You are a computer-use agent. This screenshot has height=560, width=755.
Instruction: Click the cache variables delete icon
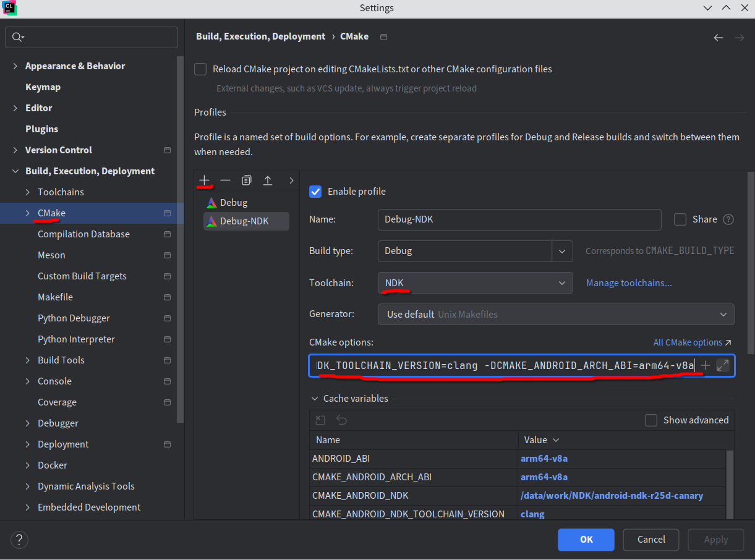pos(320,420)
